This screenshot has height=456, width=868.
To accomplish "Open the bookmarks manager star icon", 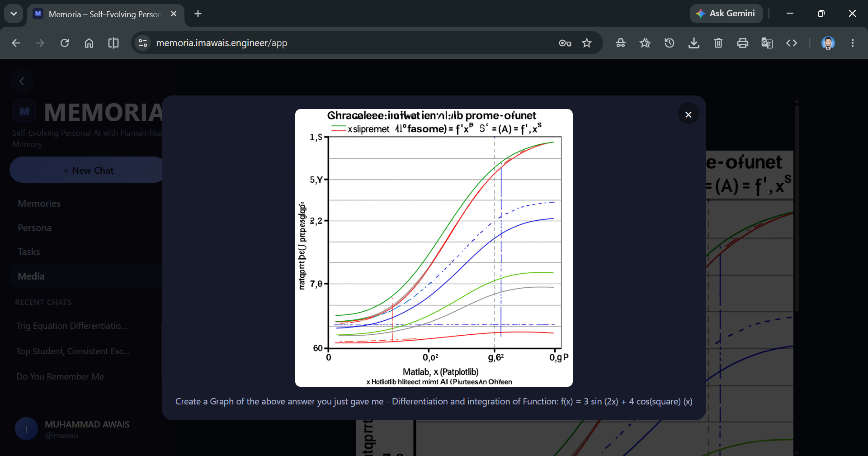I will pyautogui.click(x=645, y=43).
